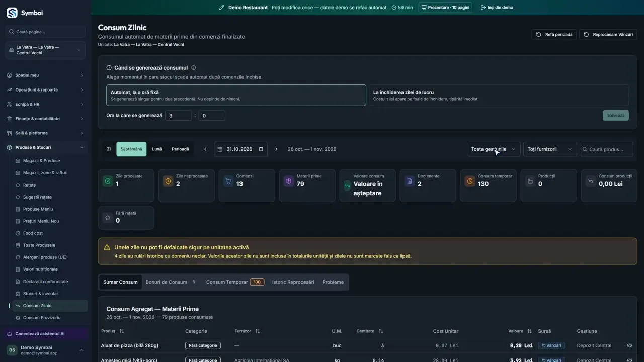Sort table by Produs column arrows
The height and width of the screenshot is (362, 644).
(122, 331)
